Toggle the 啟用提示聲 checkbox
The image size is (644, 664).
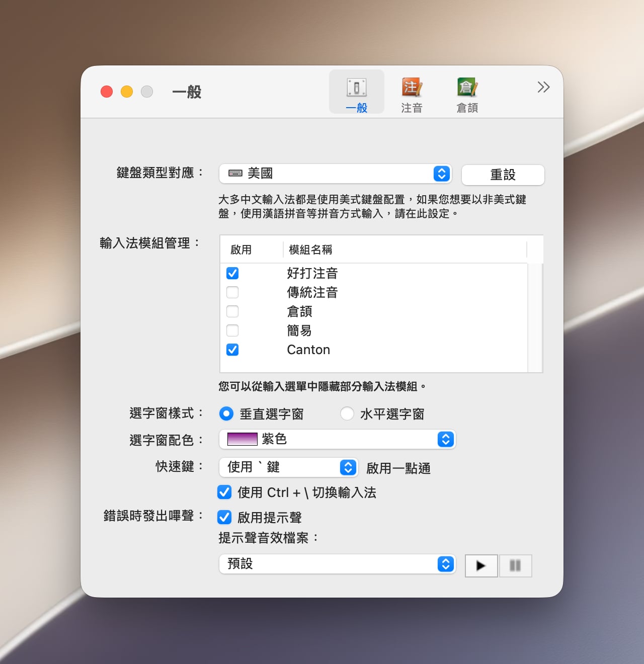tap(224, 517)
